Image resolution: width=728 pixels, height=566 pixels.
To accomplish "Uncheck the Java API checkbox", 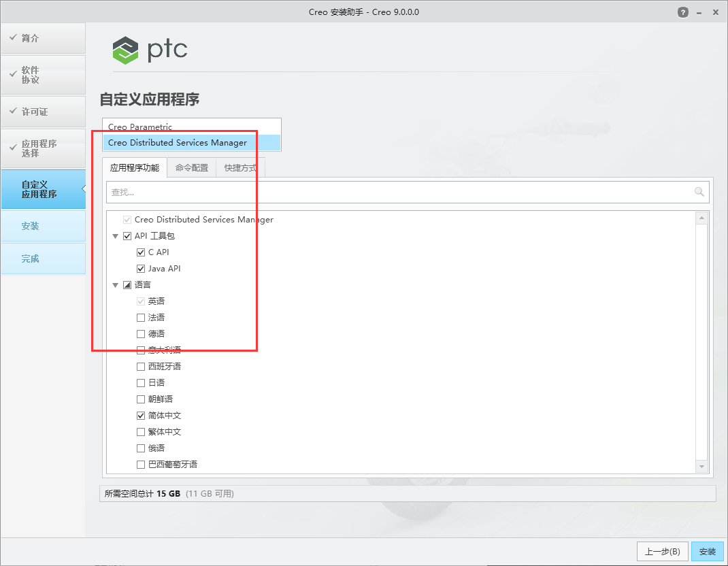I will (140, 268).
